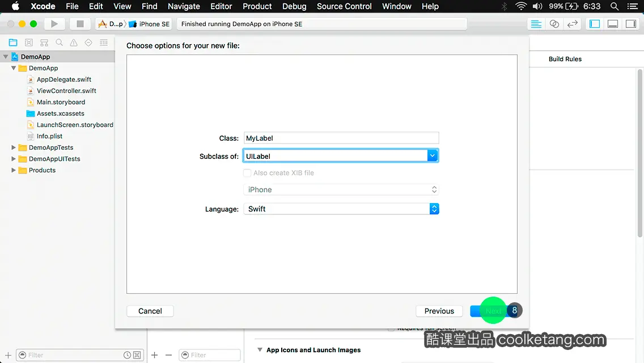The image size is (644, 363).
Task: Collapse App Icons and Launch Images section
Action: tap(260, 350)
